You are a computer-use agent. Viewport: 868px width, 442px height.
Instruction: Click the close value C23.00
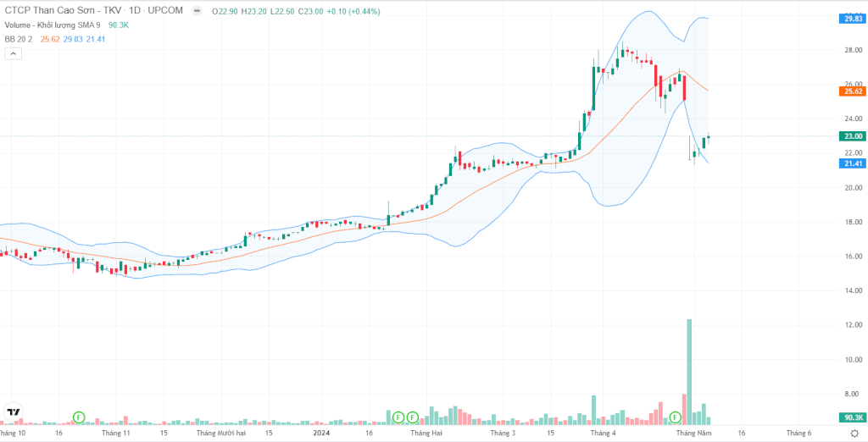pyautogui.click(x=310, y=11)
